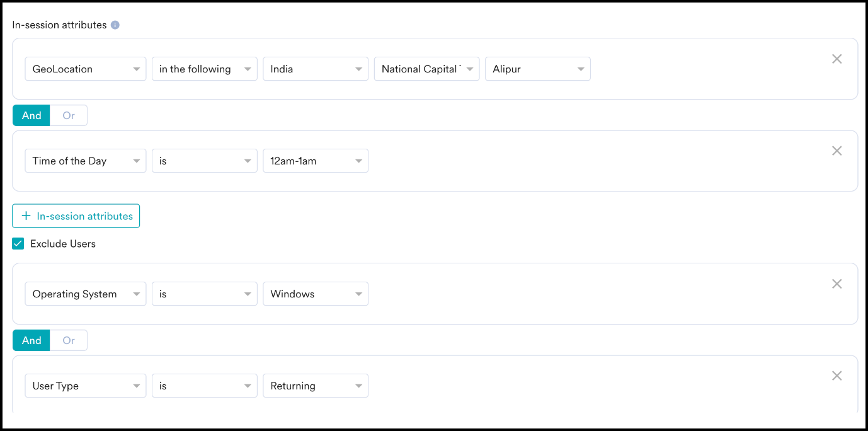
Task: Delete the User Type exclusion row
Action: [x=837, y=376]
